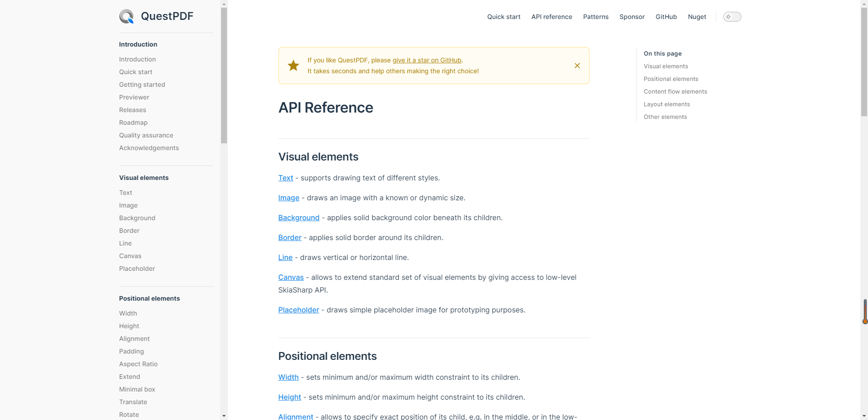Jump to Layout elements section
The height and width of the screenshot is (420, 868).
pos(667,104)
